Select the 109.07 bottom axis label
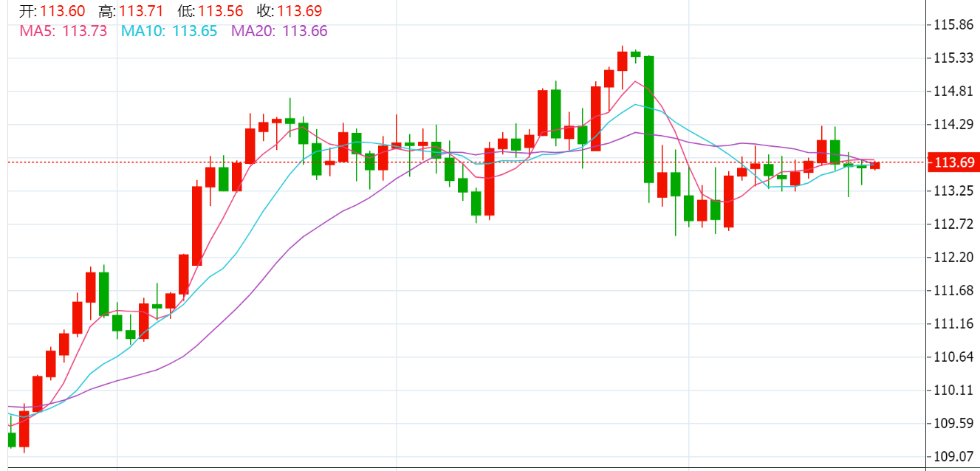Image resolution: width=980 pixels, height=471 pixels. click(x=953, y=456)
